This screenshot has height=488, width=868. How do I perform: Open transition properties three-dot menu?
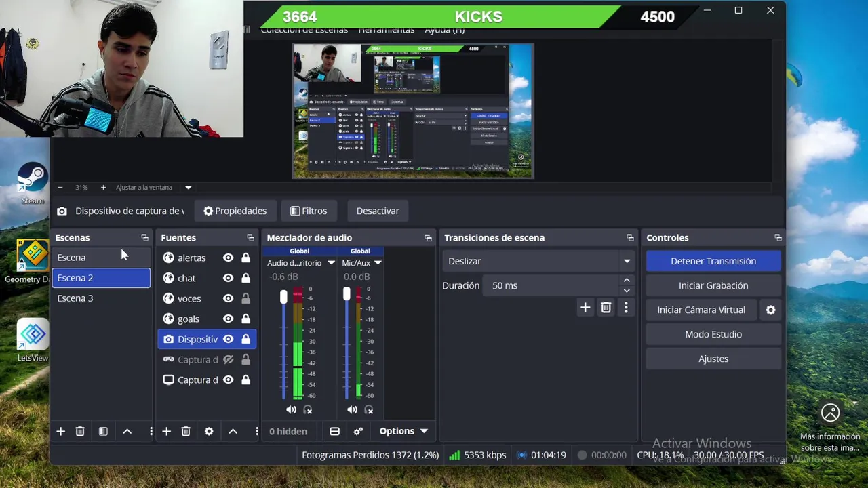(626, 308)
